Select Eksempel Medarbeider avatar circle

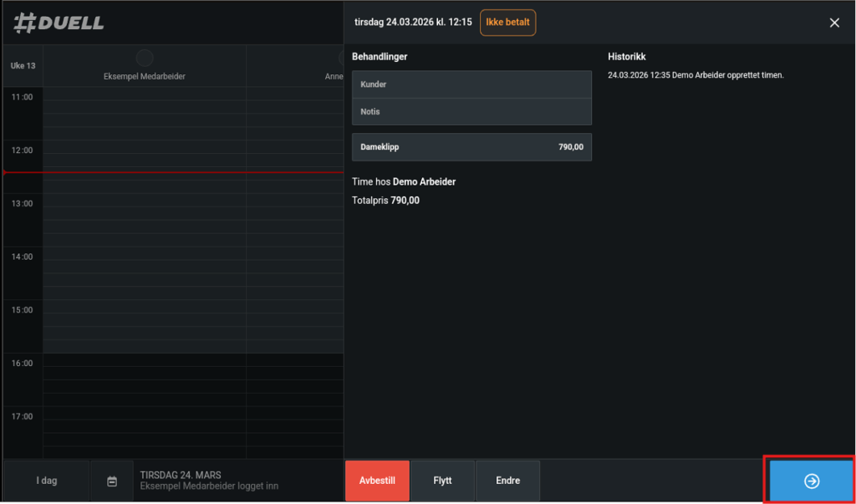point(145,58)
